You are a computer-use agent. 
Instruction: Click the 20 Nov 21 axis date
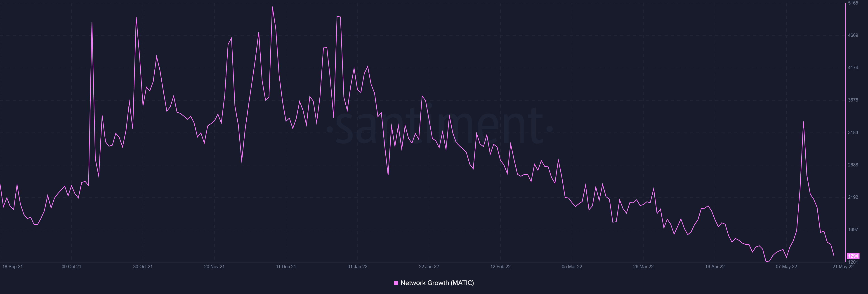pyautogui.click(x=214, y=267)
